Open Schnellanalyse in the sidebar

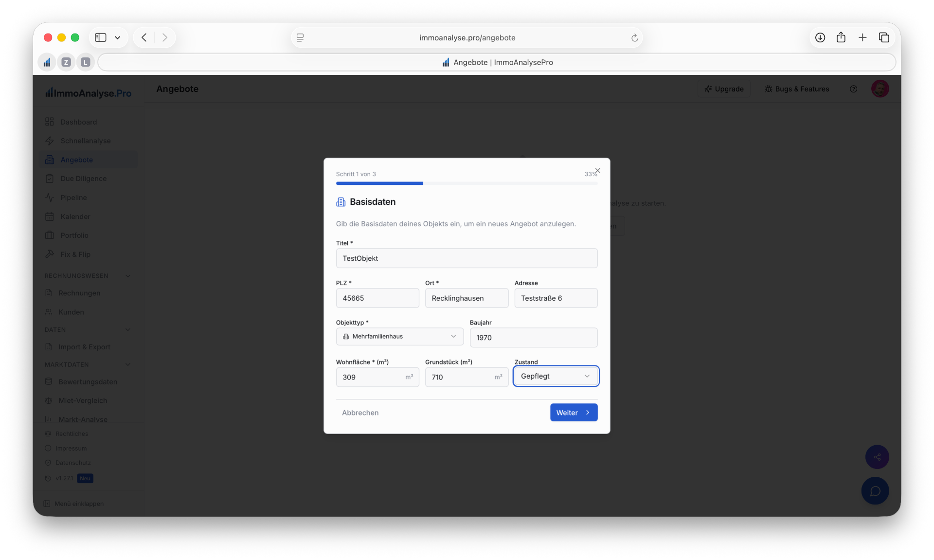(88, 141)
